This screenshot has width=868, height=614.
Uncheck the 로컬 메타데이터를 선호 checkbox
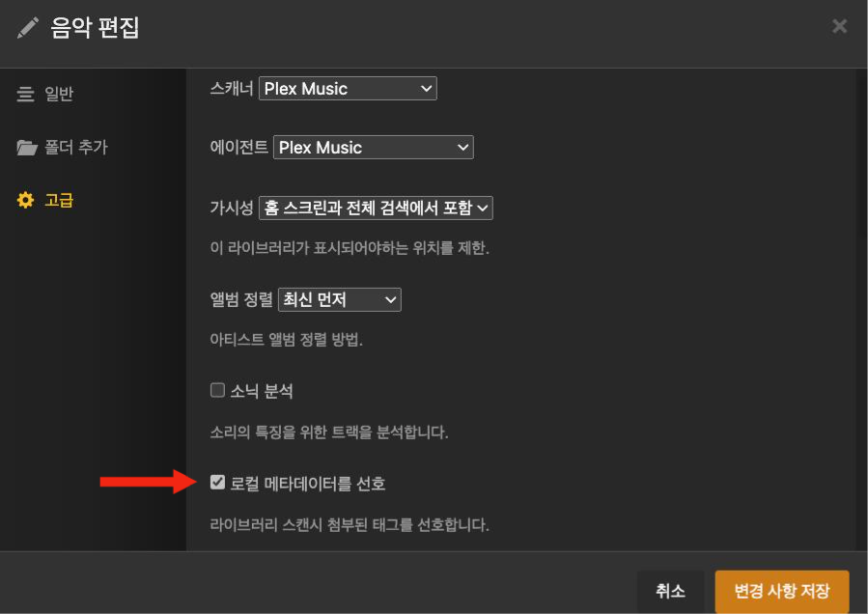pos(217,483)
